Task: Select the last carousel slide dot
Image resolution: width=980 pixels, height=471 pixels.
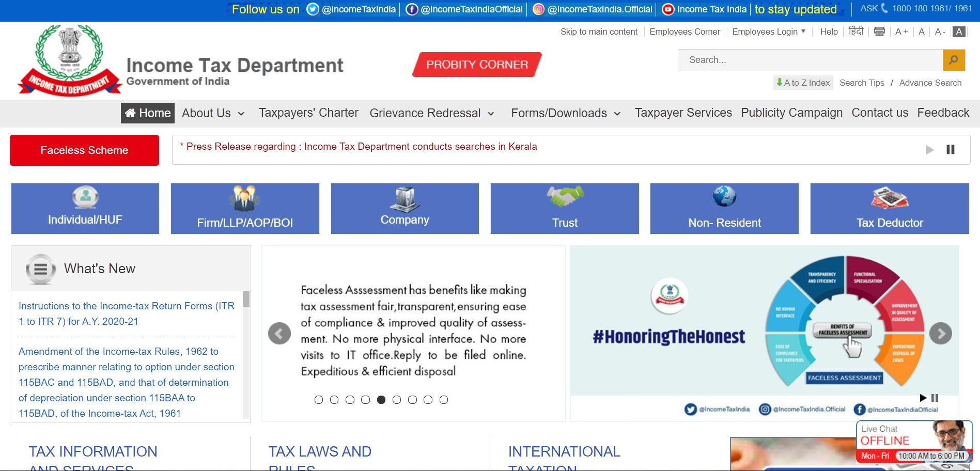Action: click(x=444, y=400)
